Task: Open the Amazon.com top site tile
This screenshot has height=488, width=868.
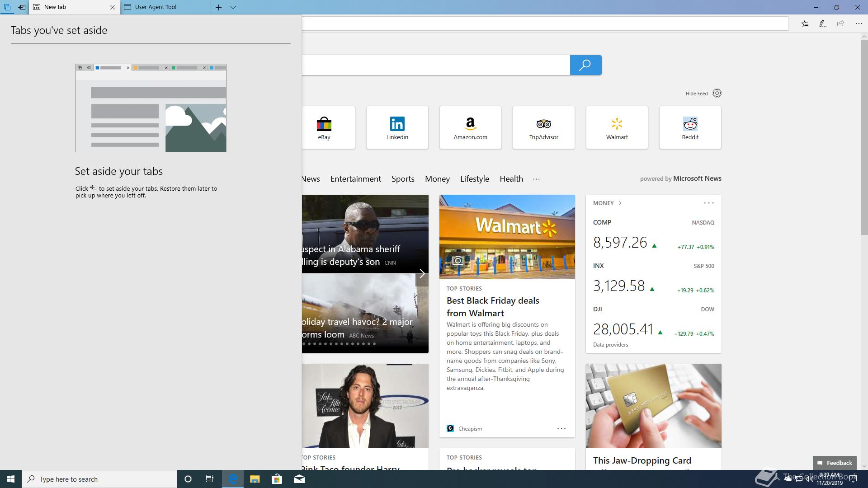Action: click(471, 127)
